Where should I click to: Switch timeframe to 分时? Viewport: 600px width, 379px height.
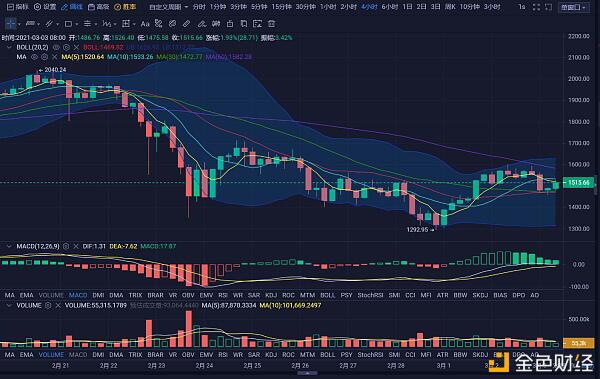coord(199,7)
